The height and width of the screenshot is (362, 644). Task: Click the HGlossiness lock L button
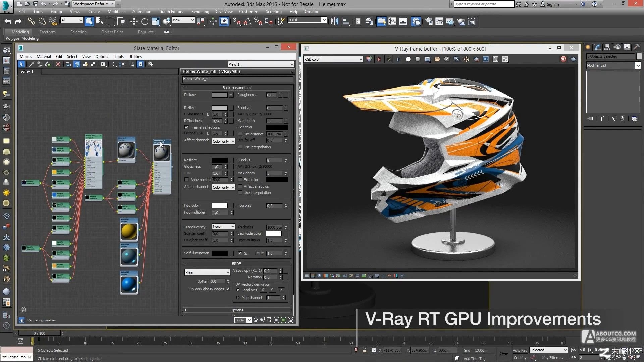pos(208,114)
